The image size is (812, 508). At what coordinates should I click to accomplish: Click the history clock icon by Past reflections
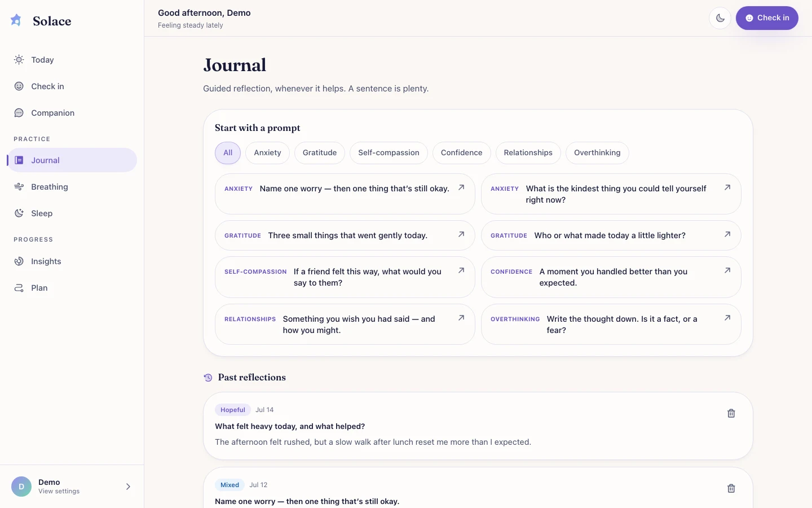(208, 378)
